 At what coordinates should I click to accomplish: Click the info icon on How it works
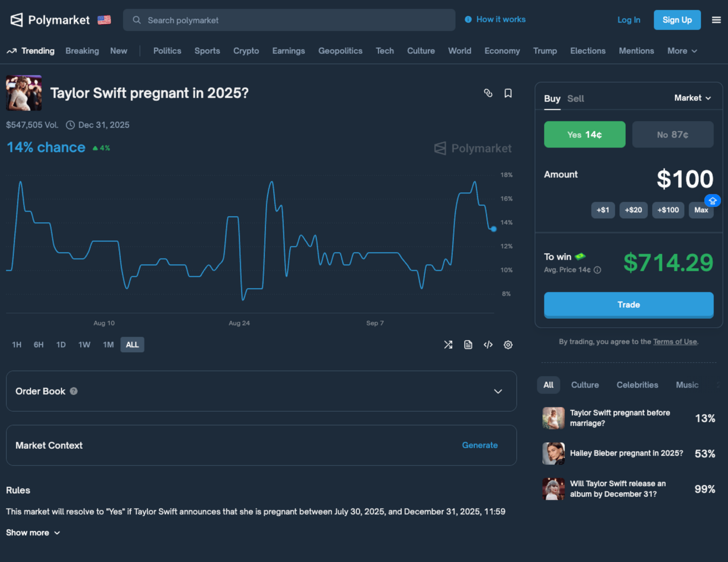click(468, 19)
